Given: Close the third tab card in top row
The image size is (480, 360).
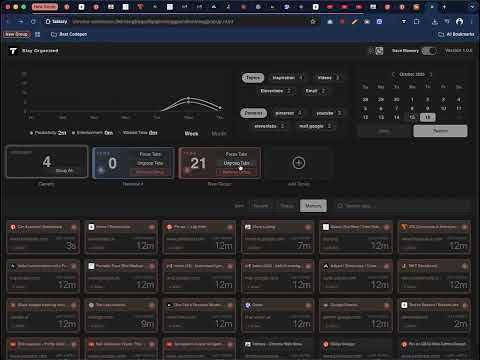Looking at the screenshot, I should tap(230, 227).
